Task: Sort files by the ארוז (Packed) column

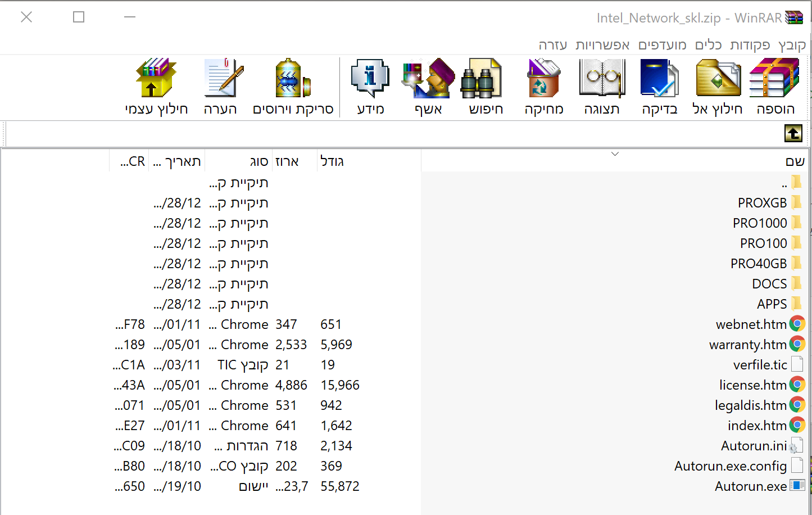Action: 294,161
